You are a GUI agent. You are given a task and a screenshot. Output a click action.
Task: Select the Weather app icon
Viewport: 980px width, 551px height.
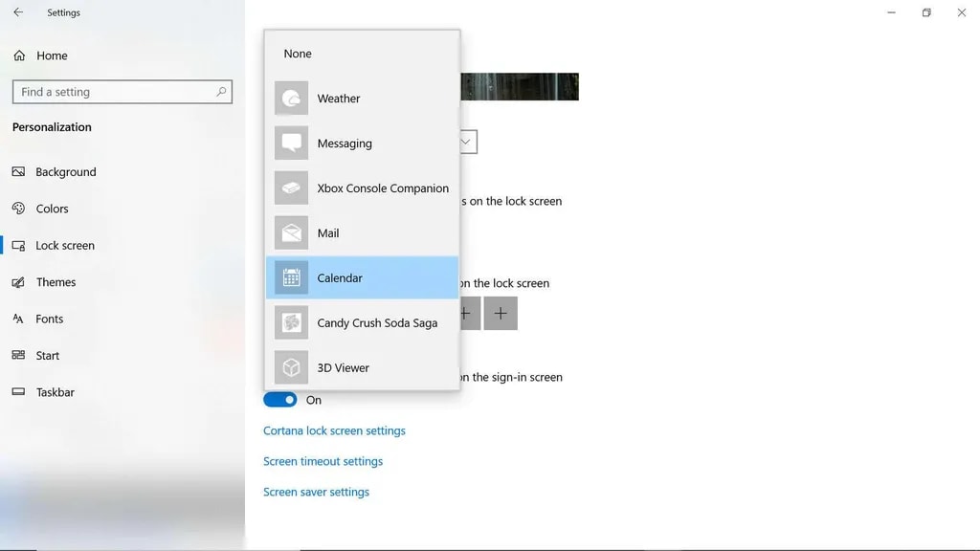coord(291,99)
